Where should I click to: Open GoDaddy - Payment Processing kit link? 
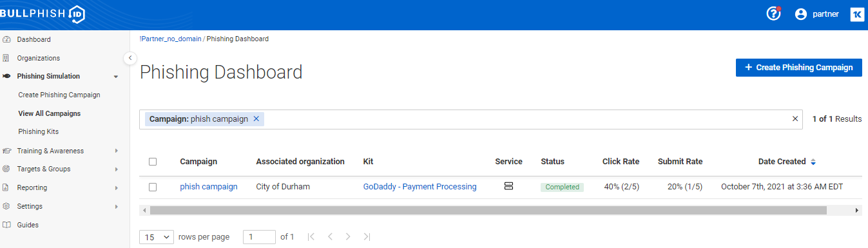(420, 187)
